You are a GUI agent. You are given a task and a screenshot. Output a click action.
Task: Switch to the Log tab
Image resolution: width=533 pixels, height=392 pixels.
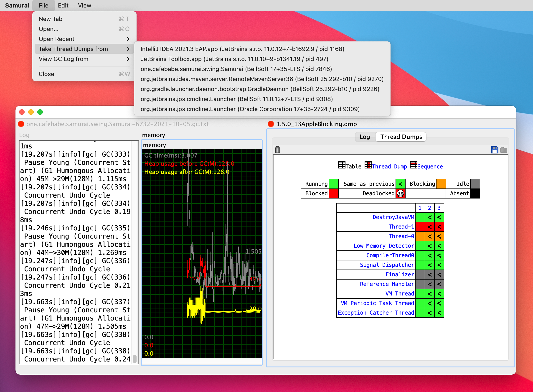[365, 137]
